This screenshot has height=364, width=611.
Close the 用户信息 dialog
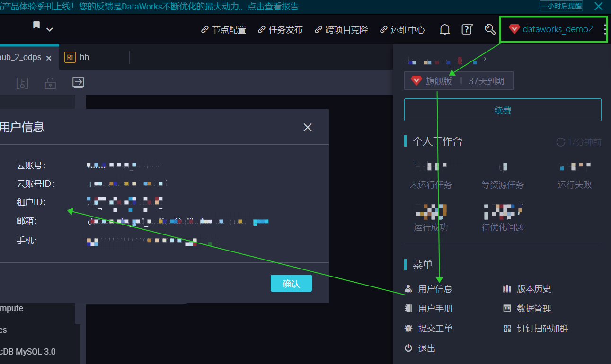(308, 127)
